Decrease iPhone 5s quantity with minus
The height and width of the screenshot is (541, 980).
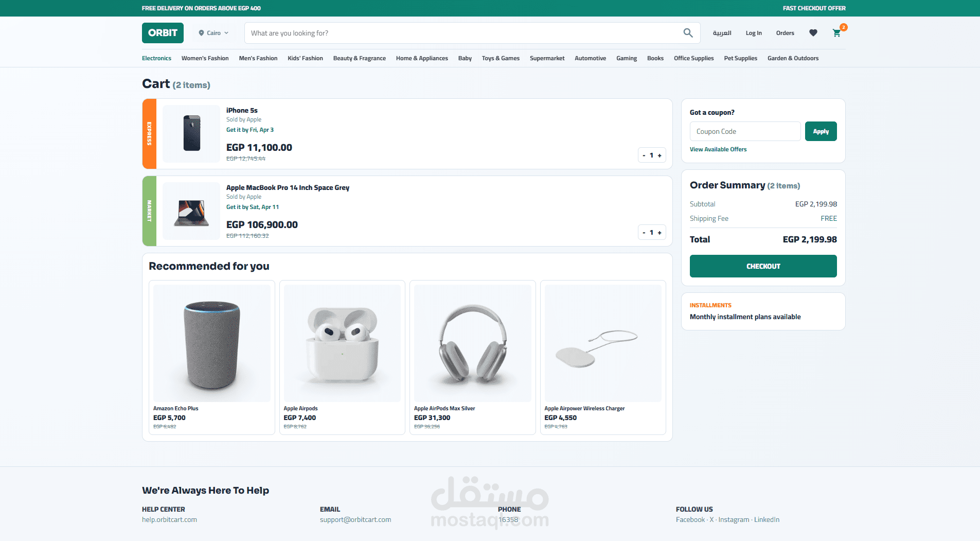click(x=644, y=155)
